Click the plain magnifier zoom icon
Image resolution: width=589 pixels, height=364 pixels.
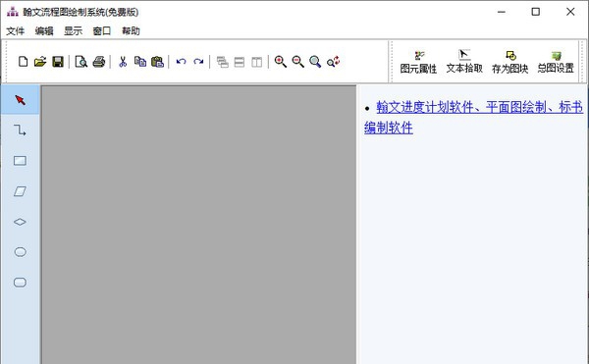coord(315,62)
